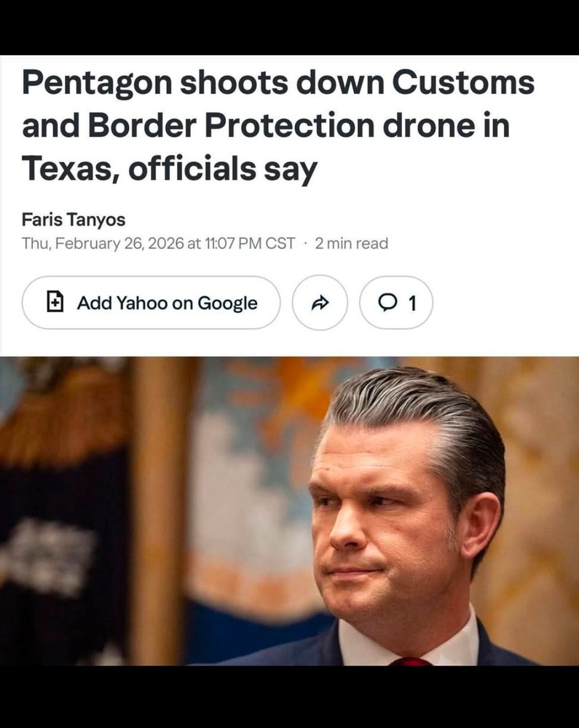Viewport: 579px width, 728px height.
Task: Click the red tie in the photo
Action: [x=411, y=661]
